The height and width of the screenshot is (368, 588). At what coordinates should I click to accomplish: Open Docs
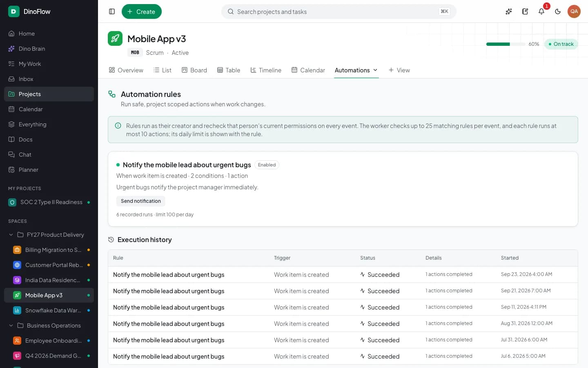tap(49, 139)
